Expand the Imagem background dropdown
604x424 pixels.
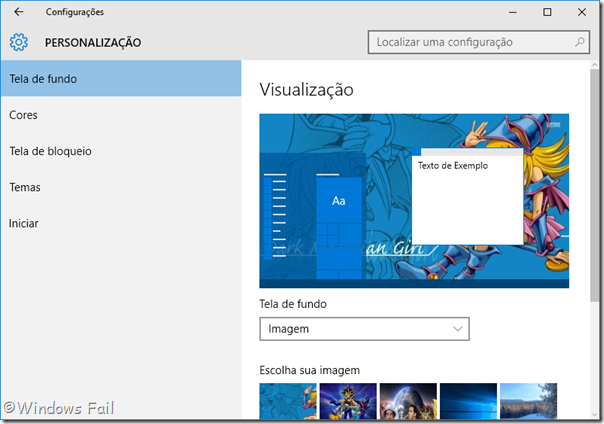[364, 329]
